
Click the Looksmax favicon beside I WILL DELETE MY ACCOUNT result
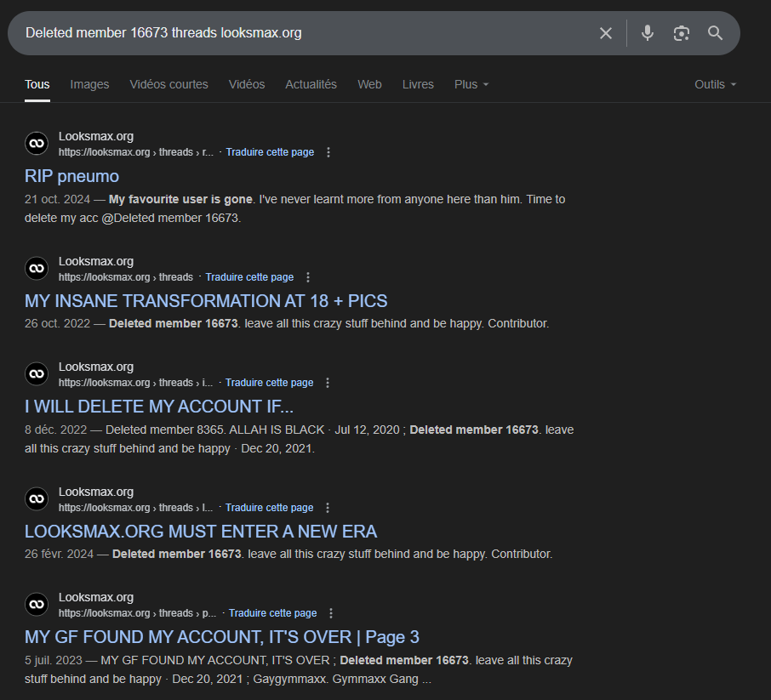pos(37,374)
